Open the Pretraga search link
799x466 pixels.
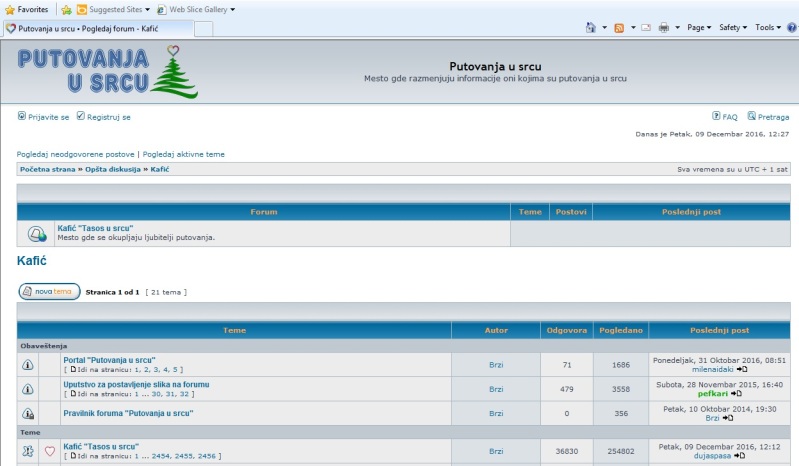pos(774,117)
